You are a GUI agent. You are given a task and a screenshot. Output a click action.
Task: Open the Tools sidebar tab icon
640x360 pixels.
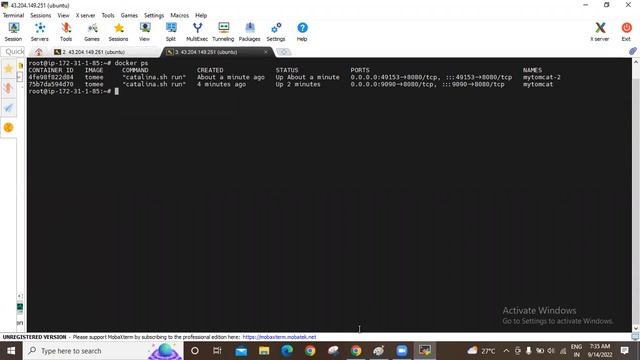click(8, 88)
